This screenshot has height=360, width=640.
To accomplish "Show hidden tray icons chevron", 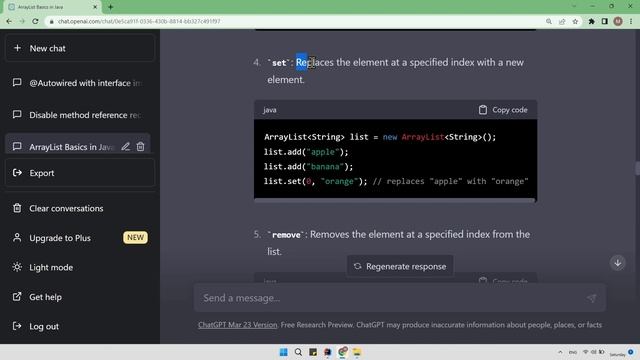I will [x=560, y=352].
